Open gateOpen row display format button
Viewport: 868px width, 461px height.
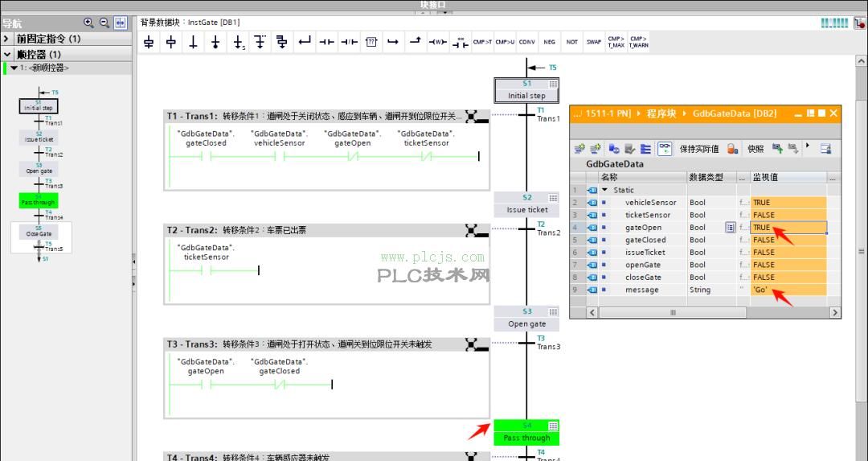pos(730,228)
